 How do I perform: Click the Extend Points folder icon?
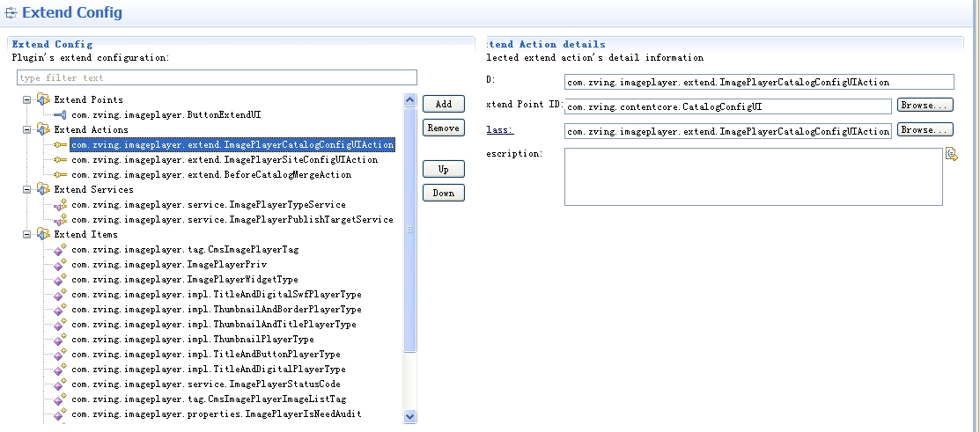(43, 99)
